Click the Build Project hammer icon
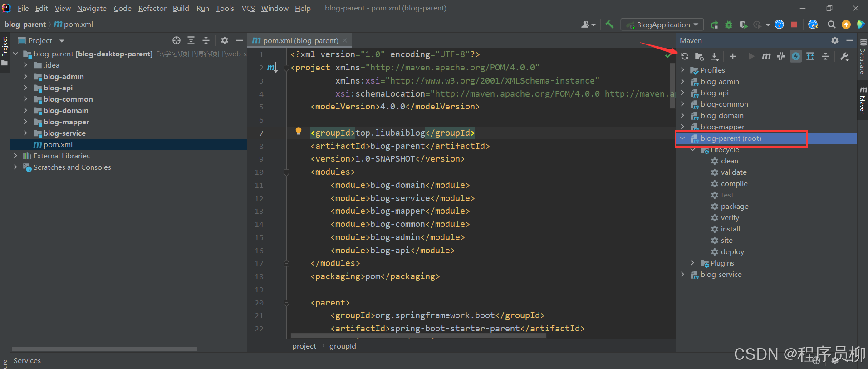 click(609, 25)
